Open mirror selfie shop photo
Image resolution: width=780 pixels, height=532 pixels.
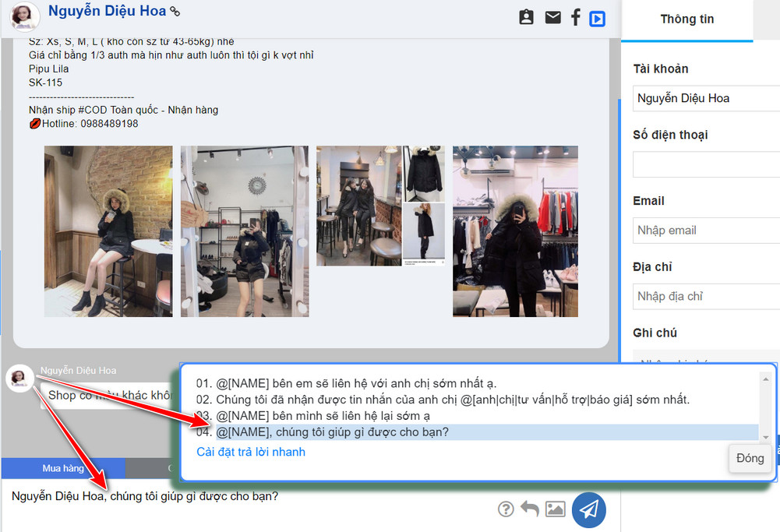[245, 231]
